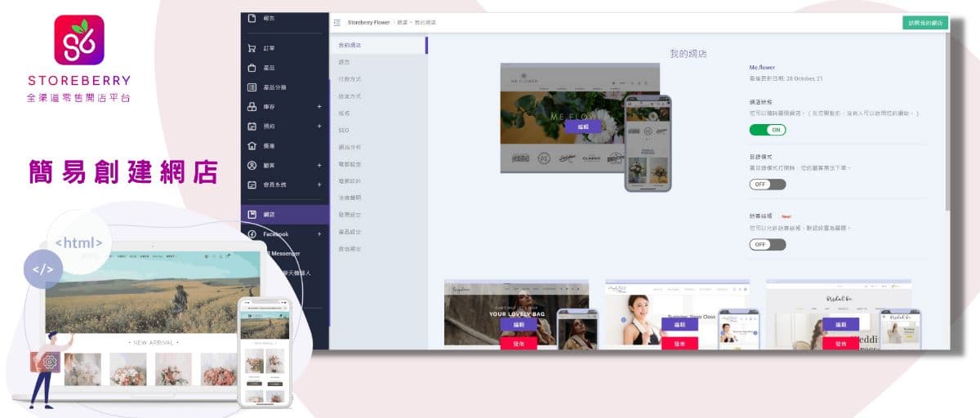Click the 報告 reports document icon in sidebar
The height and width of the screenshot is (418, 980).
point(252,18)
